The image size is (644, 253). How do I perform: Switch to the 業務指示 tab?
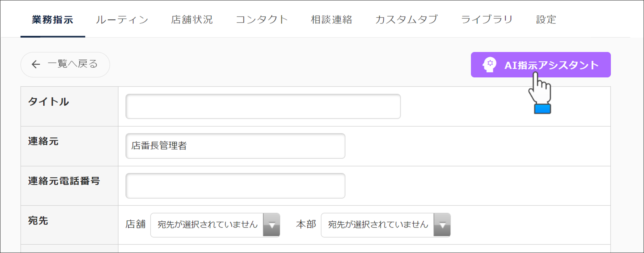coord(53,19)
